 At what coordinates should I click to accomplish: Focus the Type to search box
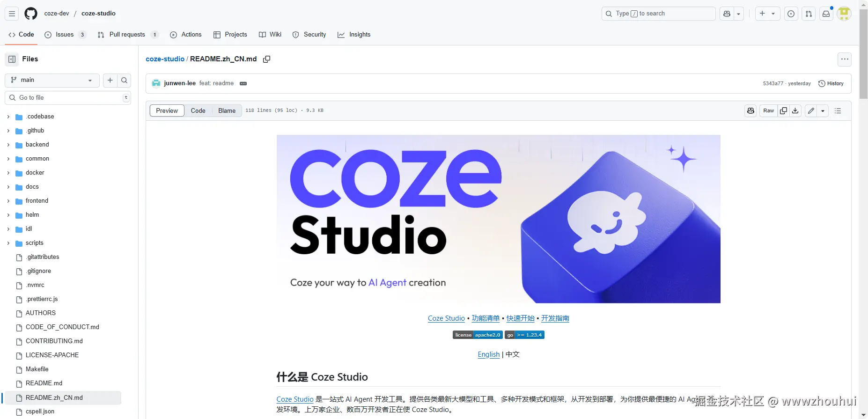pyautogui.click(x=658, y=14)
